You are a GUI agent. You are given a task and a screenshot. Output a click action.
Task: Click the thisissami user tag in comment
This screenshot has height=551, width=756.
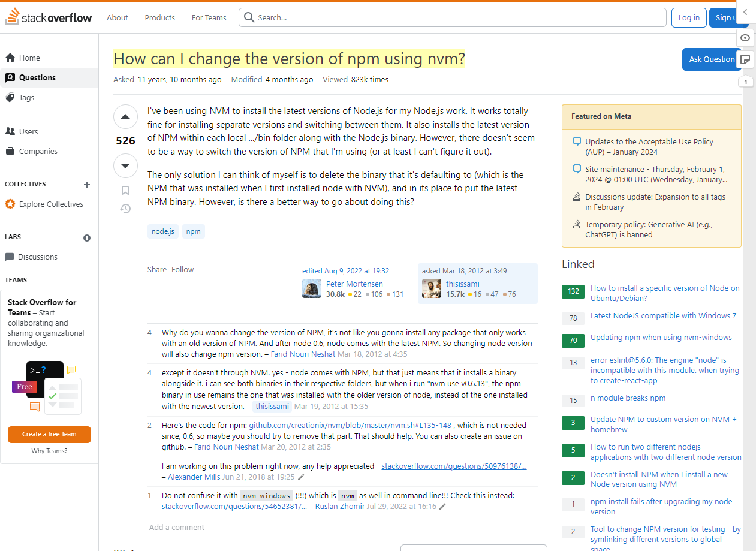[272, 406]
